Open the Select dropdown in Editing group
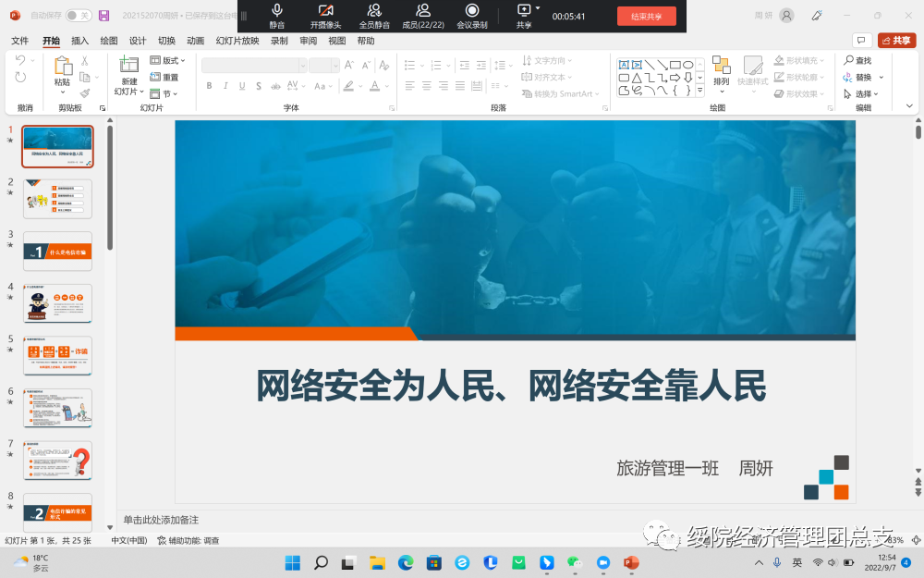 [863, 93]
